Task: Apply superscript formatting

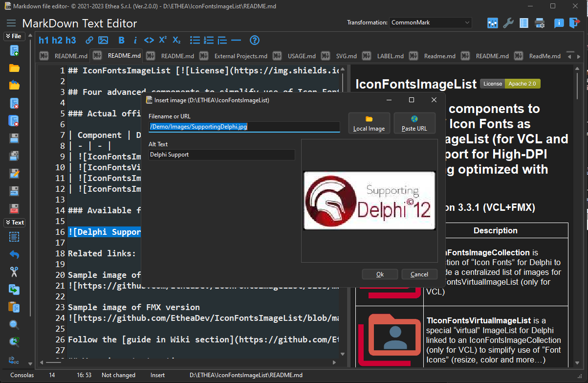Action: coord(163,40)
